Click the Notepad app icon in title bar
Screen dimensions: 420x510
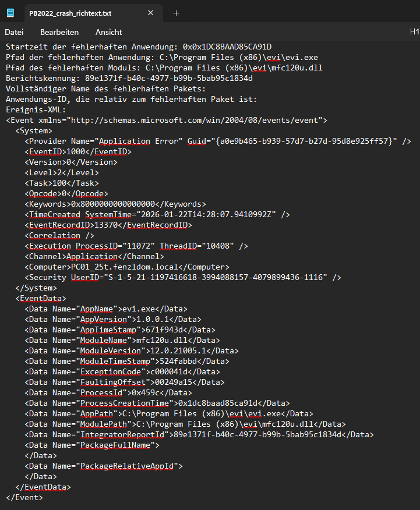pos(14,13)
